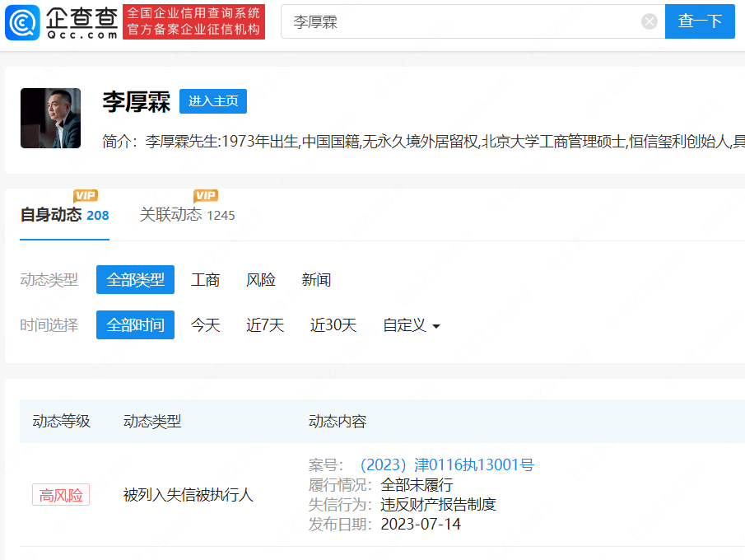Select the 全部类型 filter
This screenshot has height=560, width=745.
pos(135,280)
